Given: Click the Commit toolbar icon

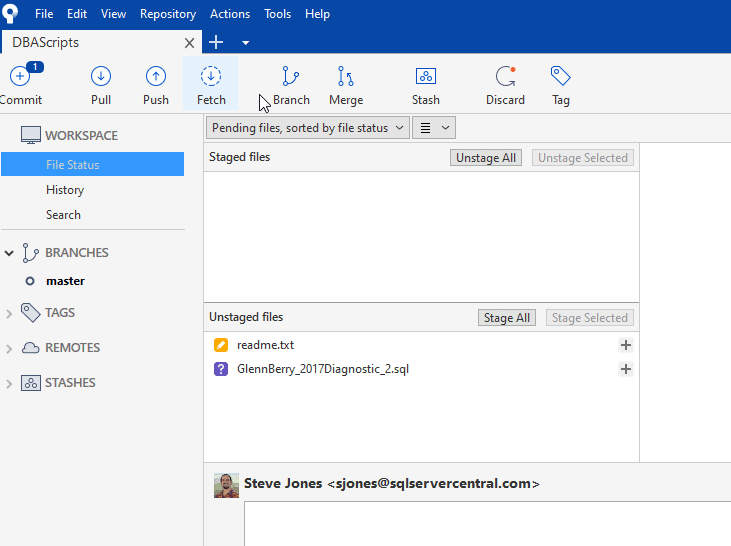Looking at the screenshot, I should coord(20,78).
